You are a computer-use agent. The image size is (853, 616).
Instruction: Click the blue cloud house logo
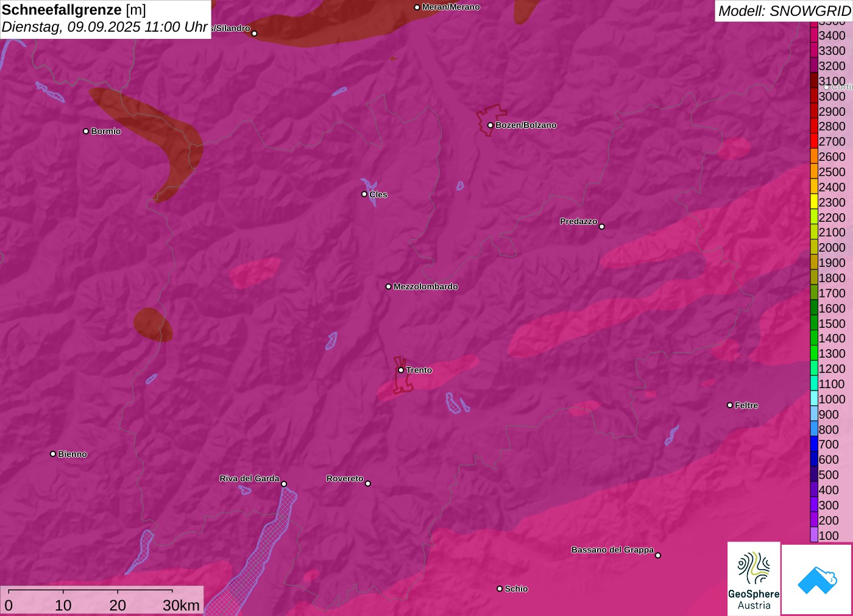[x=817, y=580]
